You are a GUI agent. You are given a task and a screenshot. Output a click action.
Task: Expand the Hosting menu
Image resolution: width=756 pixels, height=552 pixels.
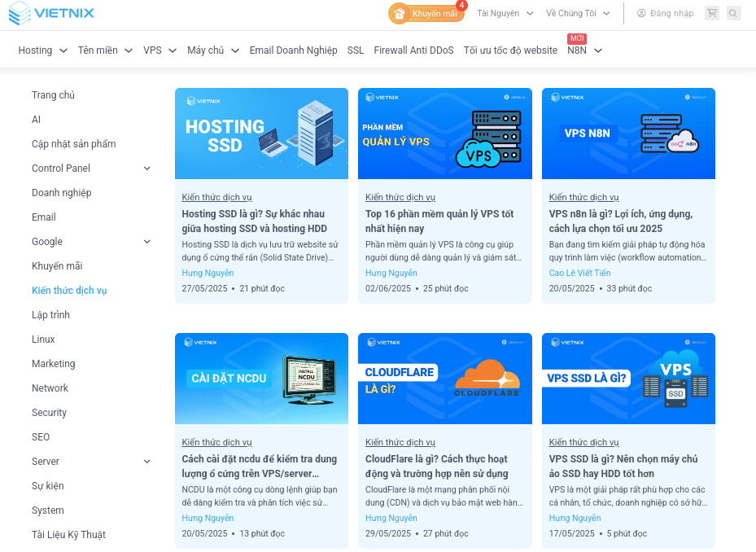pyautogui.click(x=42, y=50)
